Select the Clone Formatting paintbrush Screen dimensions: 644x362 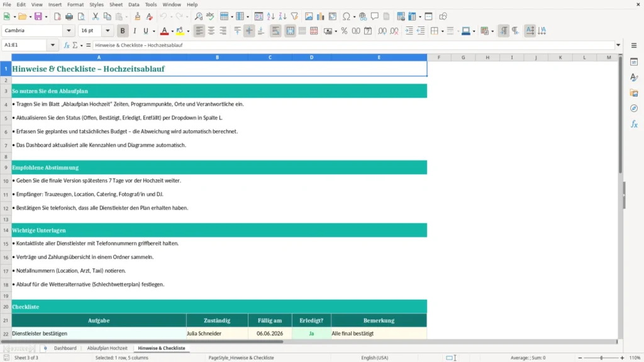click(137, 16)
